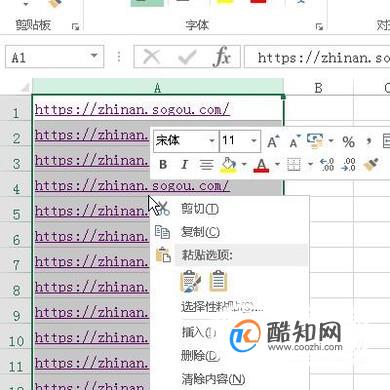Click the format painter brush in mini toolbar
This screenshot has height=390, width=390.
[371, 164]
